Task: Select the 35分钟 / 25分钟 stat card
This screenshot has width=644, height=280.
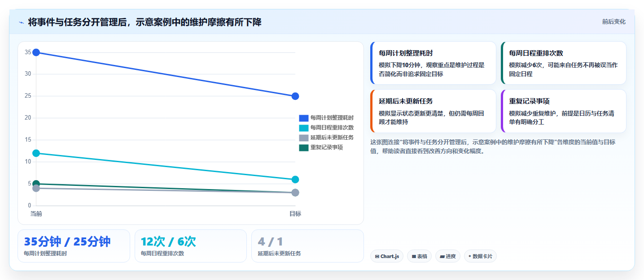Action: click(74, 246)
